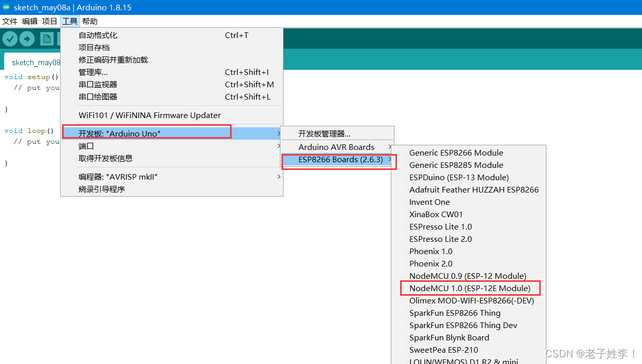Select NodeMCU 0.9 (ESP-12 Module) board
This screenshot has width=642, height=364.
tap(468, 276)
